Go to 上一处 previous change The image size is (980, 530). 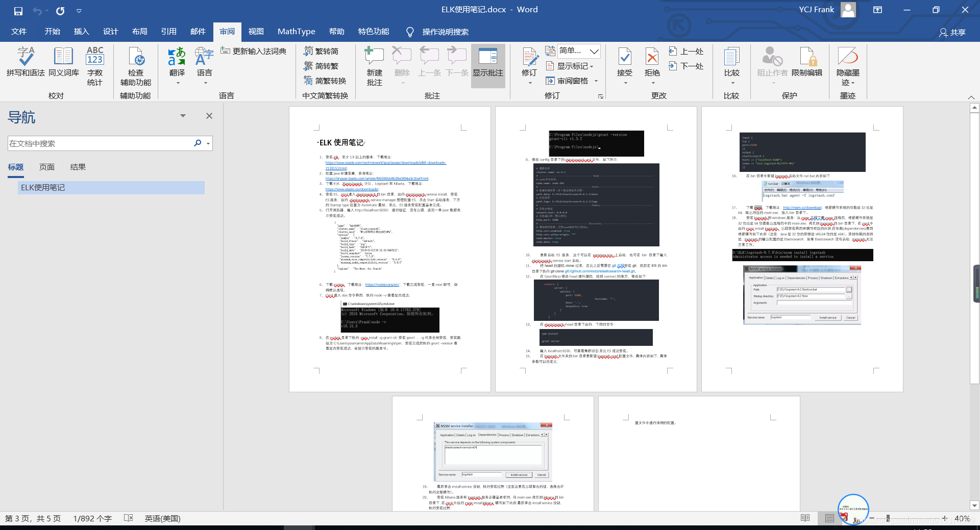[x=687, y=51]
